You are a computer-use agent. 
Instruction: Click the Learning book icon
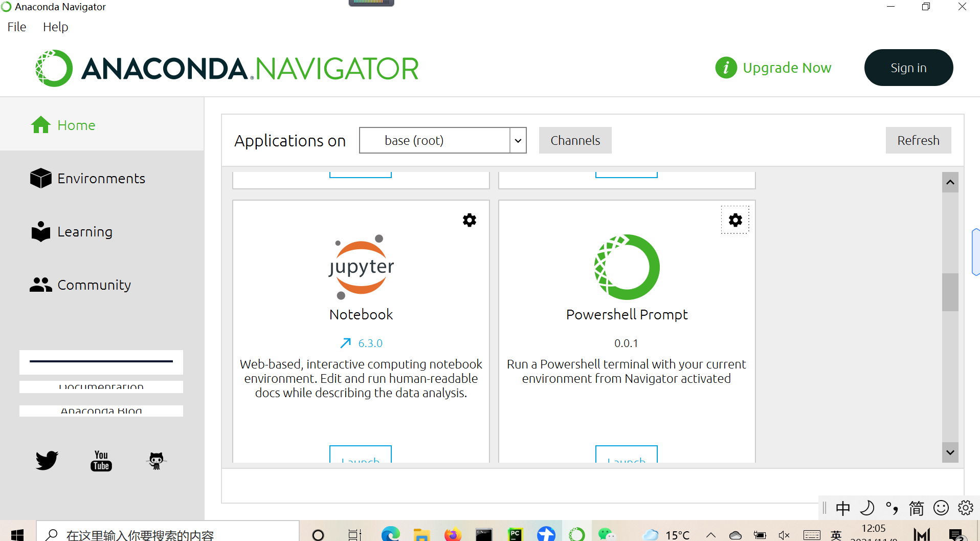point(41,231)
